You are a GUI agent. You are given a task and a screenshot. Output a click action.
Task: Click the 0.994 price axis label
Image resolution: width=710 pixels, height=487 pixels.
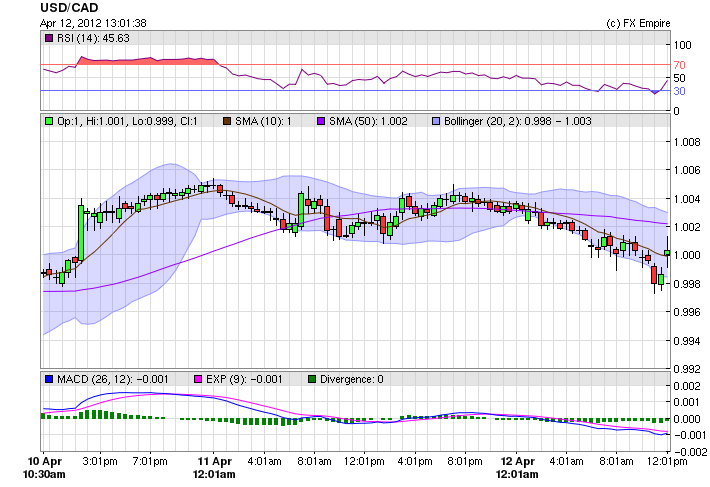click(x=687, y=341)
